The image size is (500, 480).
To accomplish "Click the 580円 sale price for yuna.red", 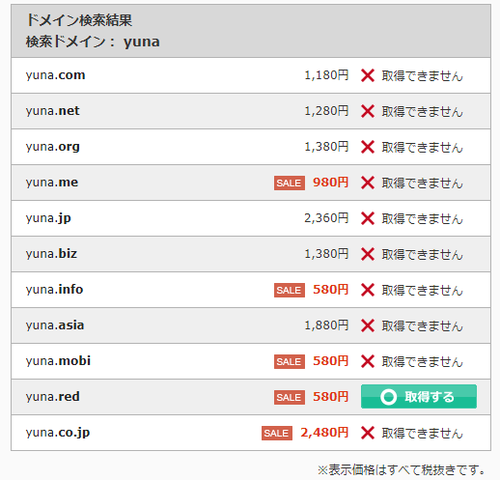I will click(x=330, y=397).
